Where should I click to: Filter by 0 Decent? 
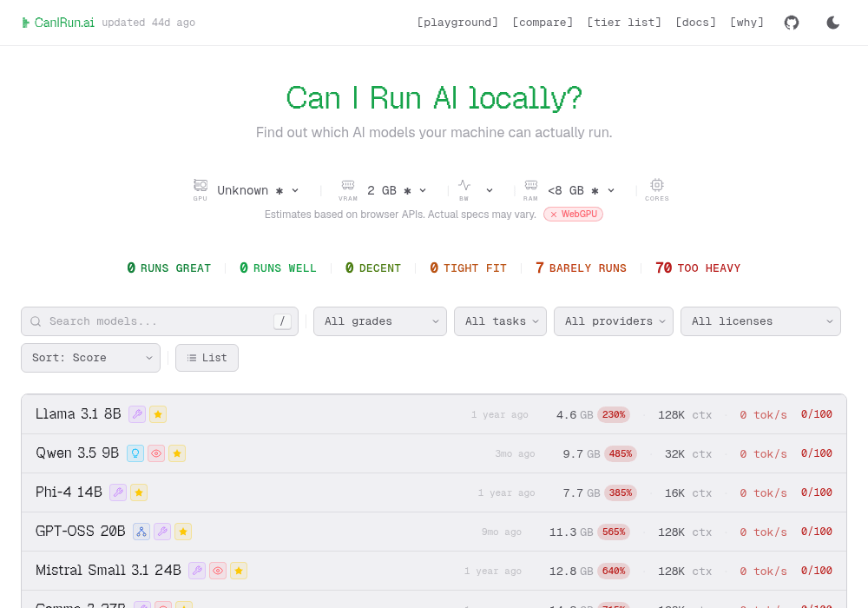pos(373,268)
